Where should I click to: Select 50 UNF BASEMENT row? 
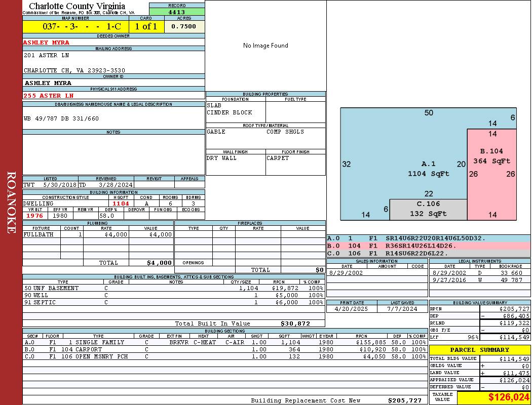(174, 289)
